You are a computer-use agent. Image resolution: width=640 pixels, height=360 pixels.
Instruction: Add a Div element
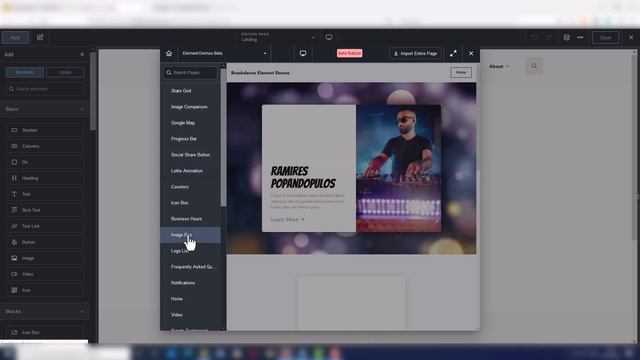click(x=45, y=162)
